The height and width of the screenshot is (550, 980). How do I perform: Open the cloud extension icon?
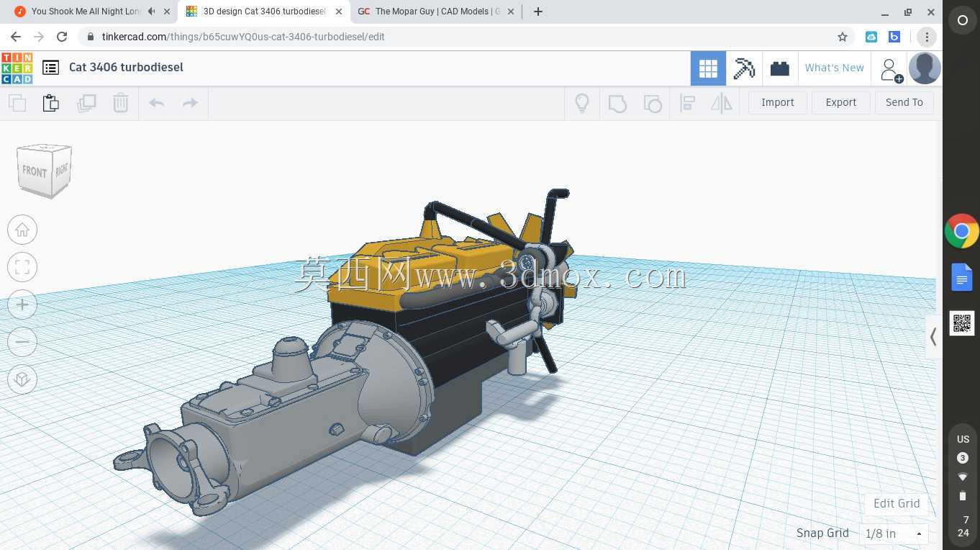pos(871,37)
